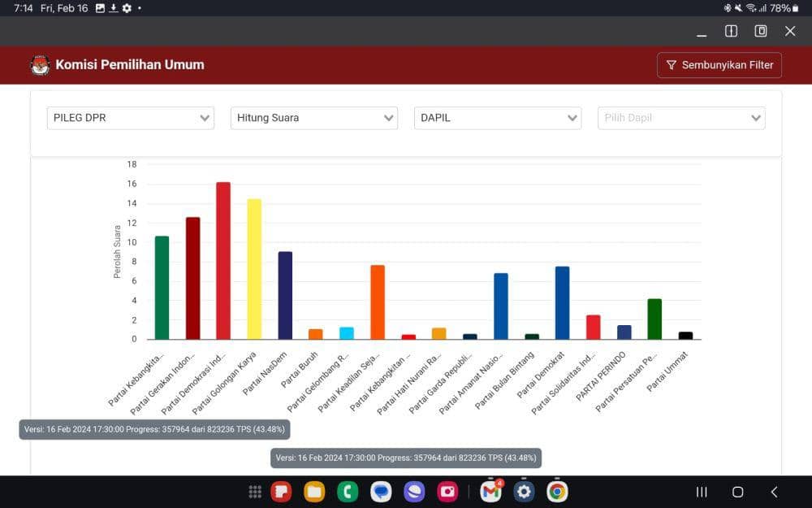
Task: Click the black Partai Ummat bar
Action: coord(685,336)
